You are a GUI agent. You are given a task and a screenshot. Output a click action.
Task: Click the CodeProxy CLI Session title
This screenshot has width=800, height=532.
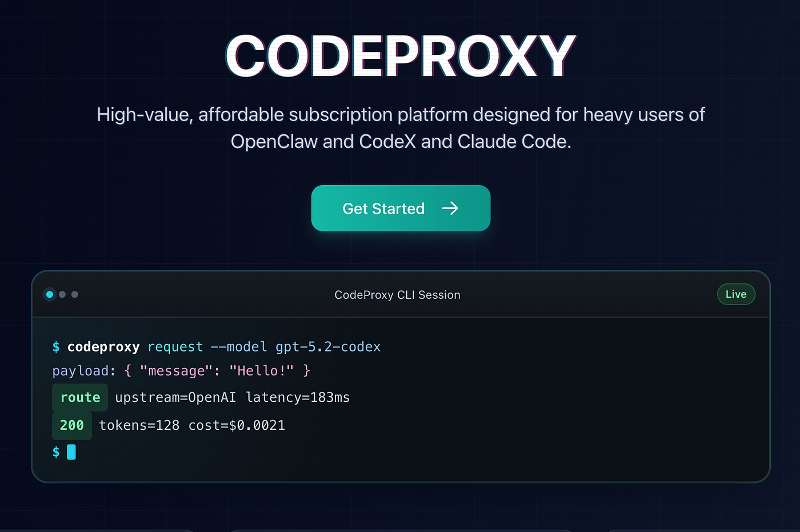397,295
